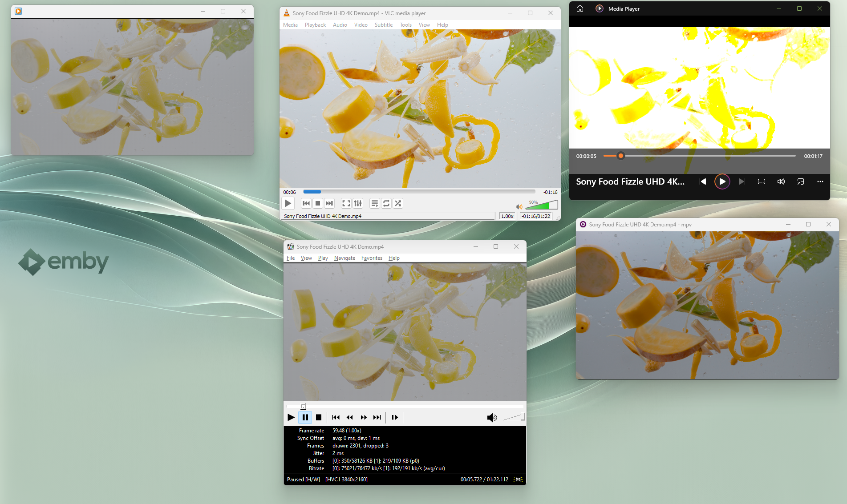The height and width of the screenshot is (504, 847).
Task: Click the MPC-HC pause button
Action: (x=305, y=417)
